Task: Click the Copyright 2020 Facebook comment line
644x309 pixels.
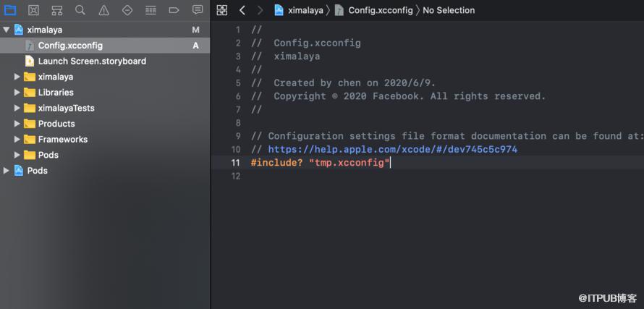Action: [x=399, y=96]
